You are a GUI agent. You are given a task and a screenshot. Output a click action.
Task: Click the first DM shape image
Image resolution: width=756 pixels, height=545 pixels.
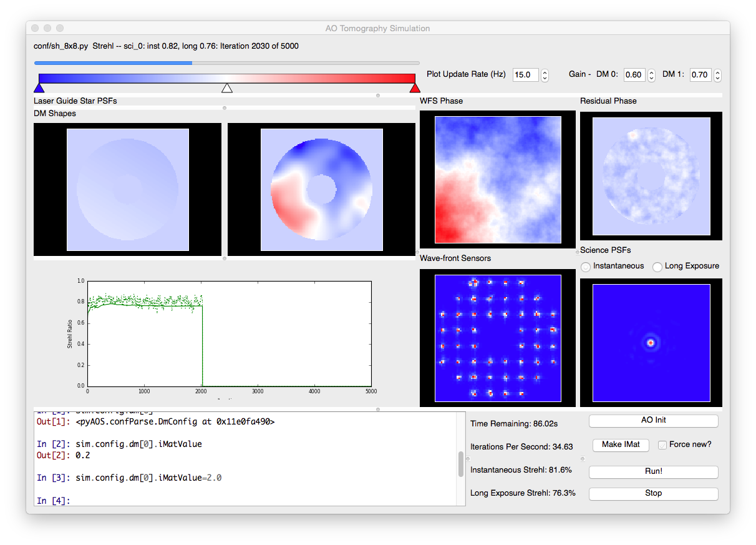[127, 190]
